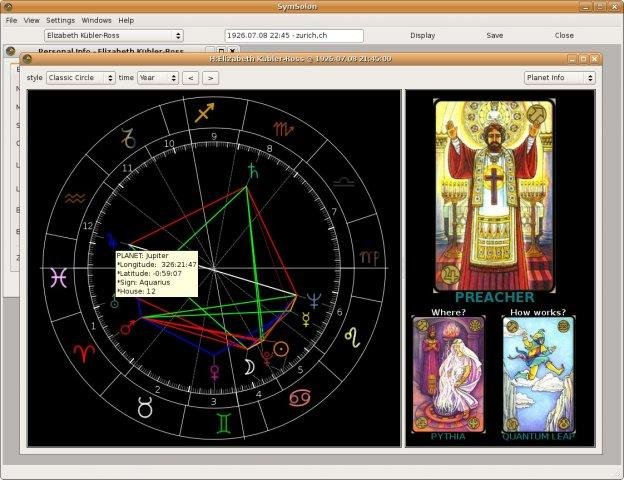Image resolution: width=624 pixels, height=480 pixels.
Task: Open the Elizabeth Kübler-Ross person selector
Action: point(113,35)
